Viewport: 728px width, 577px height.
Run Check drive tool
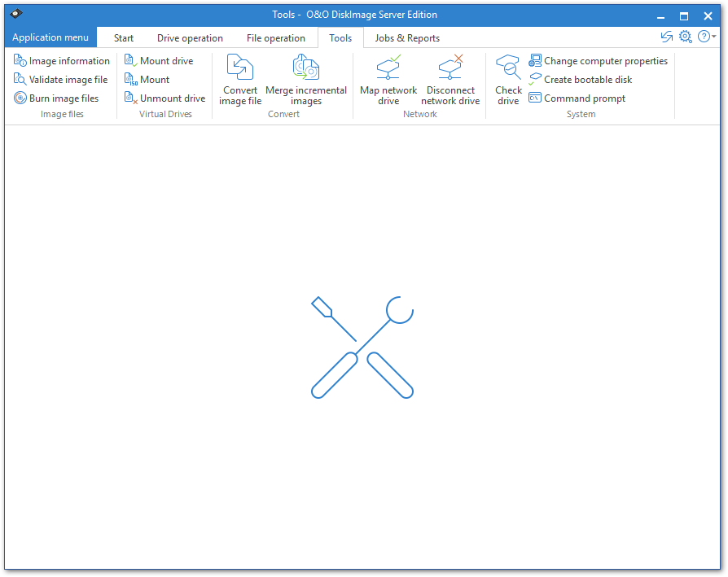tap(508, 80)
